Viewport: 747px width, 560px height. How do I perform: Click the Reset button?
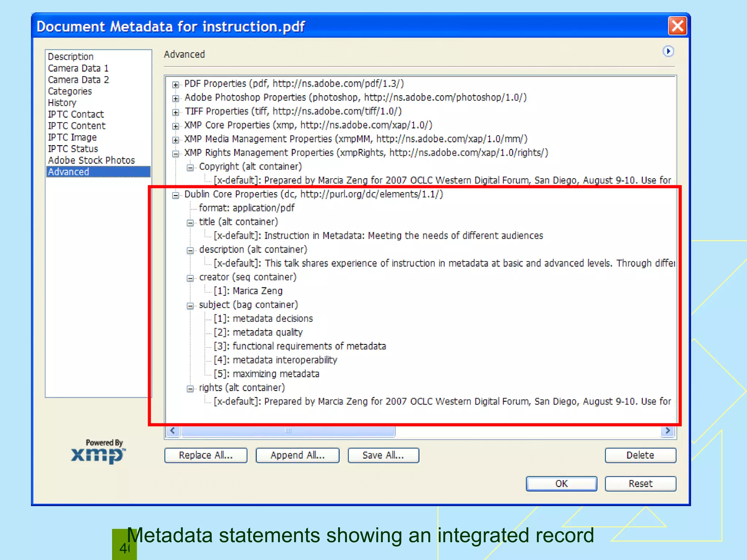tap(640, 484)
